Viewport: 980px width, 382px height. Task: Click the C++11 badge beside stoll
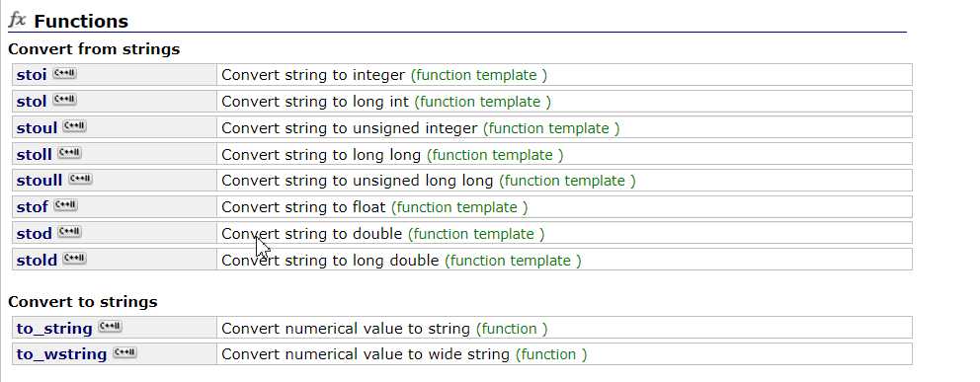[x=69, y=153]
